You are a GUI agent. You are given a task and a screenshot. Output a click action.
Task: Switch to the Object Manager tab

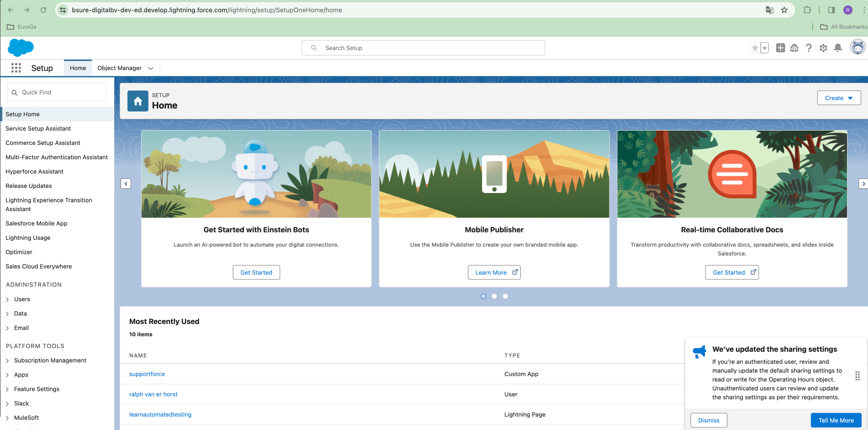pos(119,68)
